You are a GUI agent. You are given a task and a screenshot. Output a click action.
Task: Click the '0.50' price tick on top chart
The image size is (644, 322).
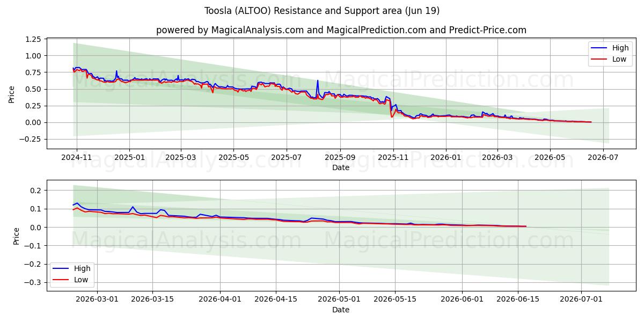(x=33, y=89)
